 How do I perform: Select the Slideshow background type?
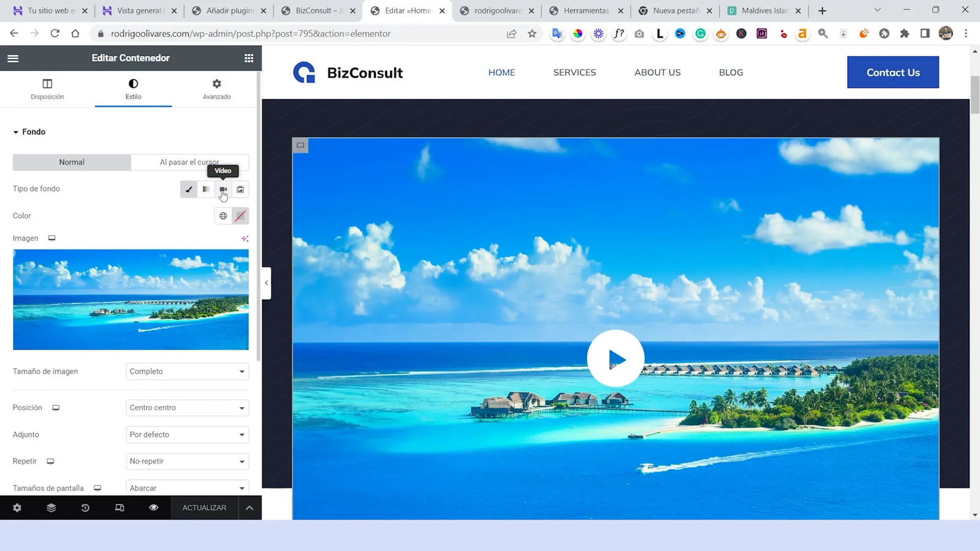pos(240,189)
